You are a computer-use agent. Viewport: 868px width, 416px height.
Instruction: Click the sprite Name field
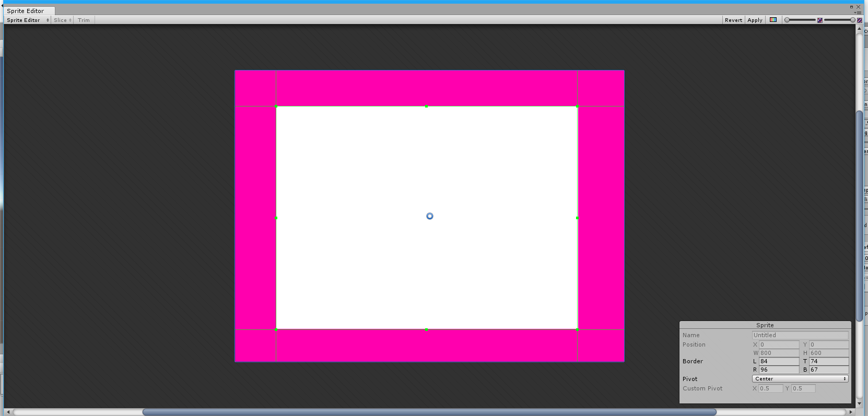(800, 335)
